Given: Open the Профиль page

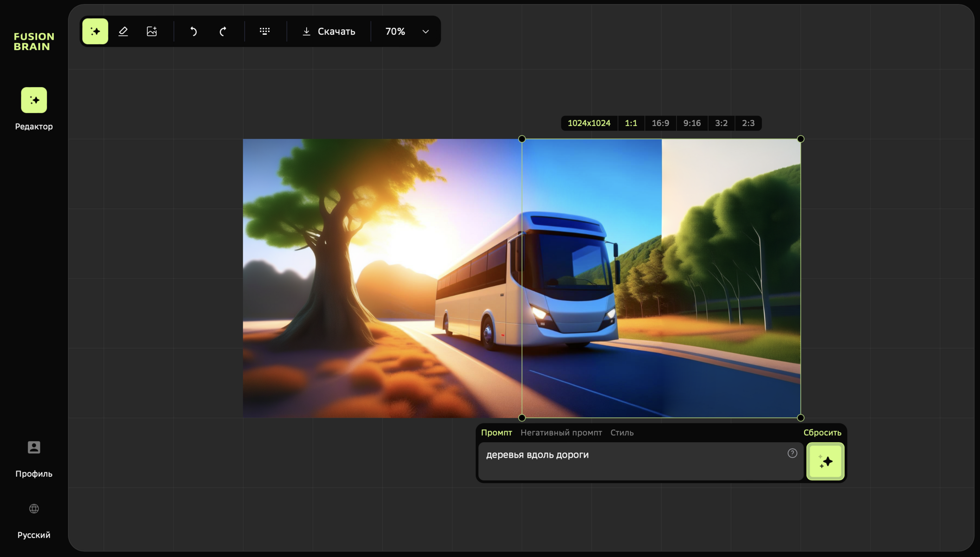Looking at the screenshot, I should coord(34,447).
